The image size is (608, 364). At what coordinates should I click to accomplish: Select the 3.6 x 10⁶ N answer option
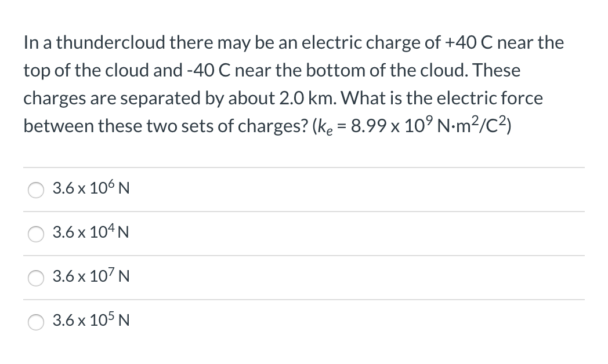90,188
